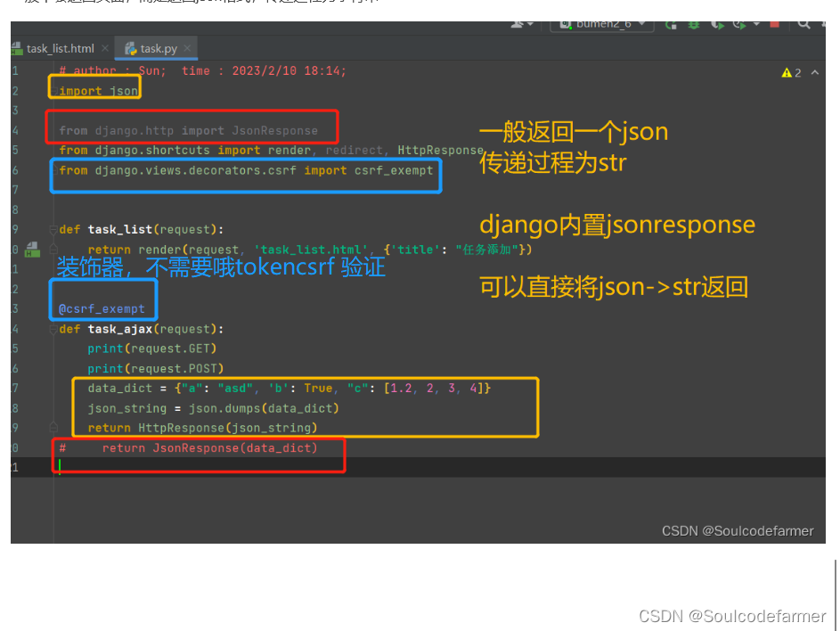Click 'from django.http import JsonResponse' line

[x=189, y=131]
